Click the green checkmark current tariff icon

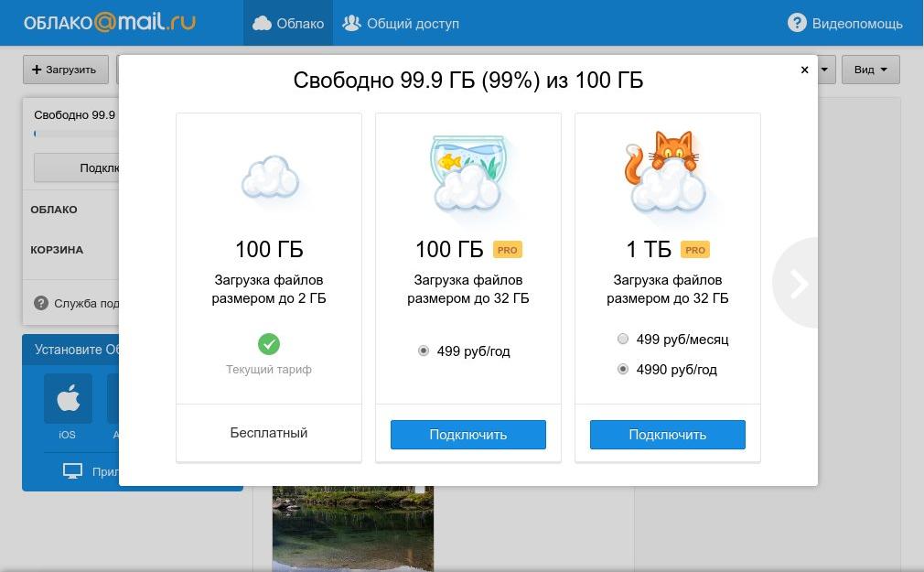coord(269,344)
